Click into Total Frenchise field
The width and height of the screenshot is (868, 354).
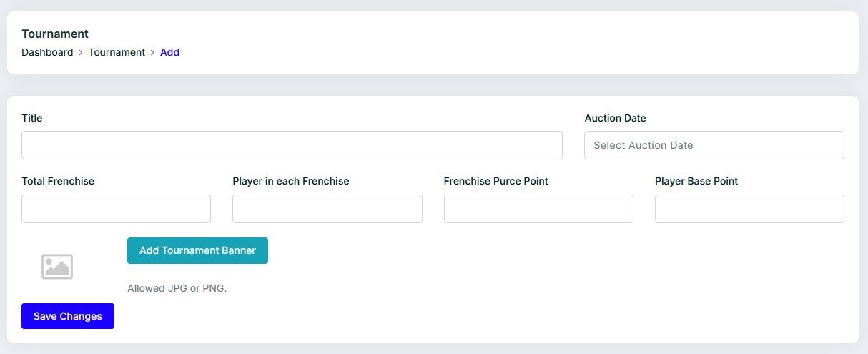(116, 209)
